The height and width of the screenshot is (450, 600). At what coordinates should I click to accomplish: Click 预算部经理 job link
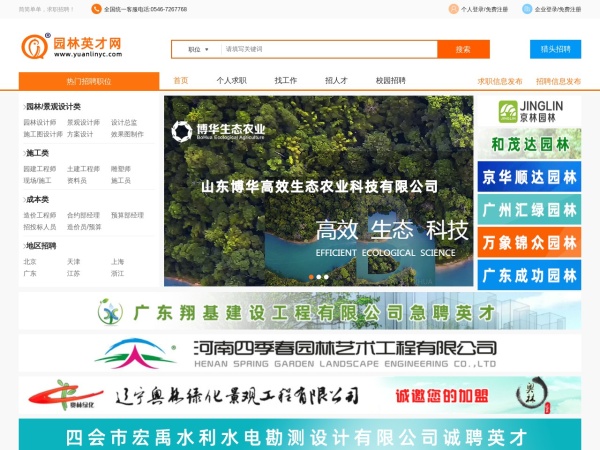pos(127,215)
